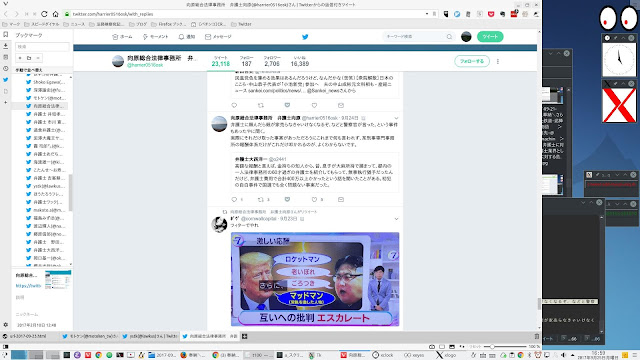640x360 pixels.
Task: Open Vivaldi settings gear at panel bottom
Action: [x=5, y=325]
